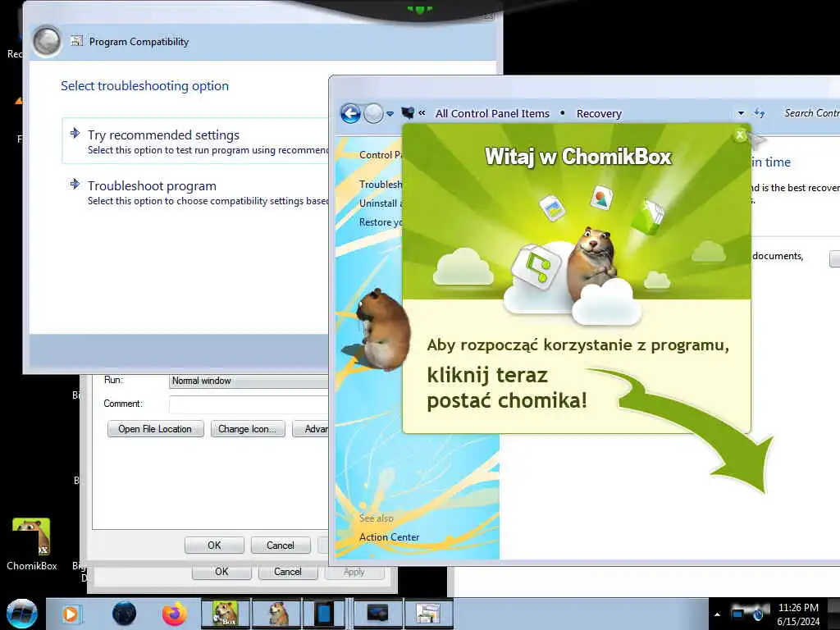Click the Program Compatibility title icon

[x=77, y=41]
